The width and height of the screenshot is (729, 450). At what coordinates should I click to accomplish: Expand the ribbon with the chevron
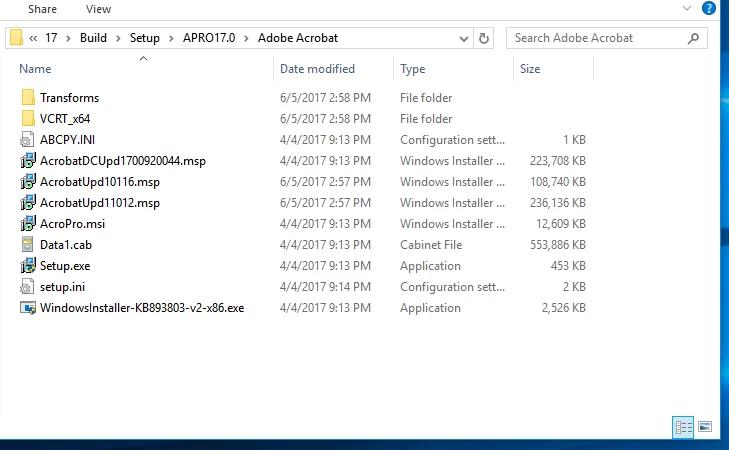(x=687, y=8)
